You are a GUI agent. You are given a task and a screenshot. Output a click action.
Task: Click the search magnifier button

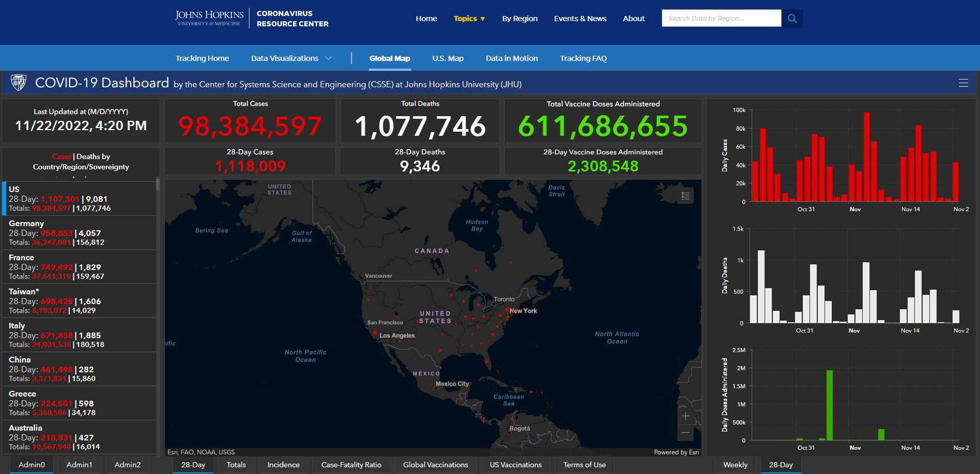tap(792, 19)
